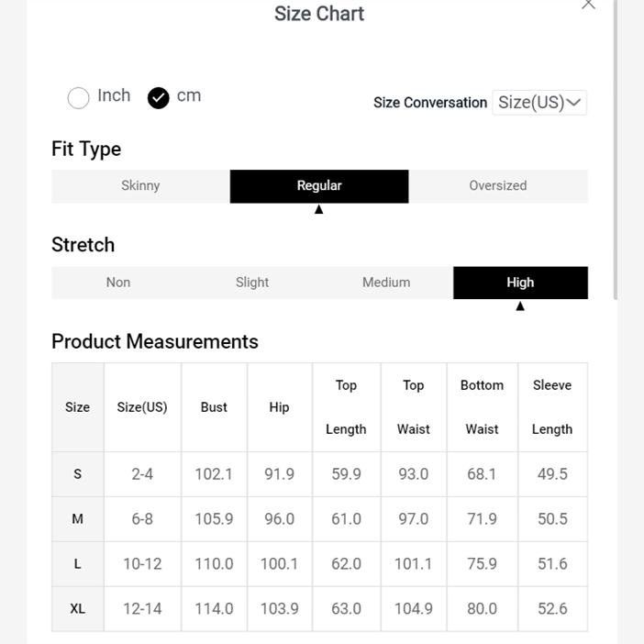Select High stretch option

[520, 283]
